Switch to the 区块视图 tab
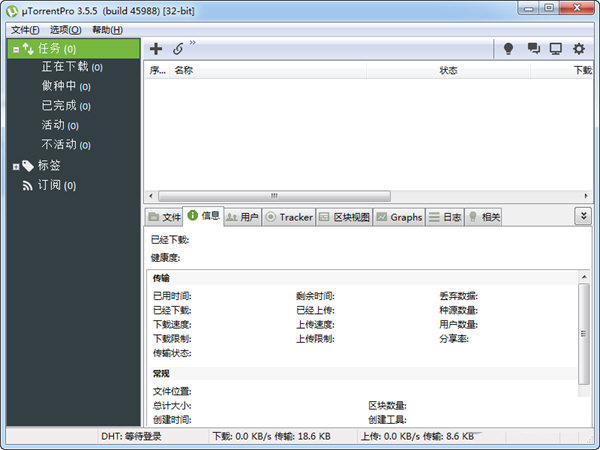The image size is (600, 450). pos(344,217)
